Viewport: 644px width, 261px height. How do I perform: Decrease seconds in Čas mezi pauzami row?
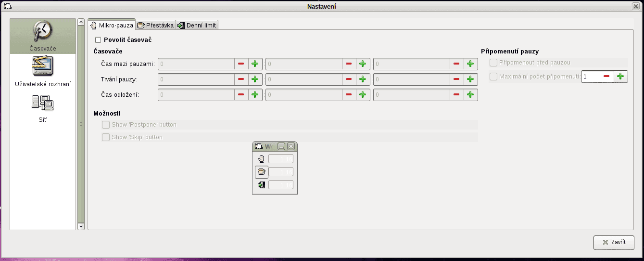[456, 64]
